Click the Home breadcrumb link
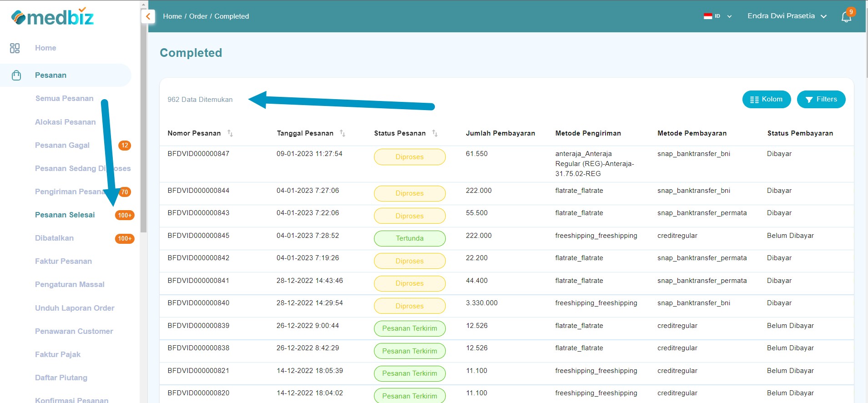The height and width of the screenshot is (403, 868). tap(172, 16)
